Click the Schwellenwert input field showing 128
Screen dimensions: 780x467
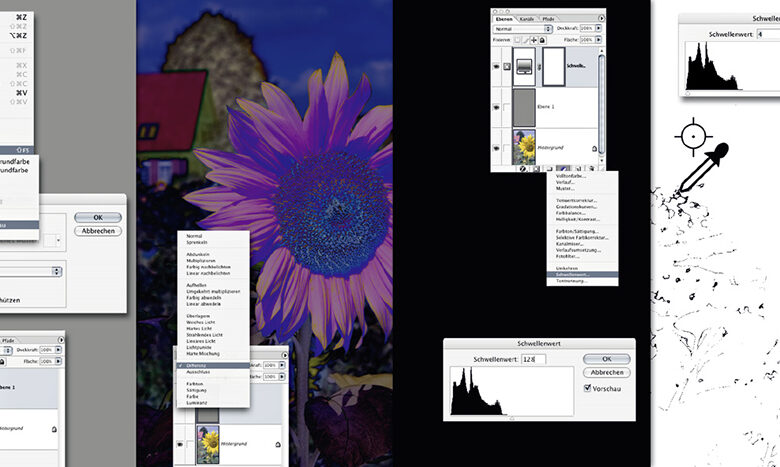pyautogui.click(x=533, y=358)
